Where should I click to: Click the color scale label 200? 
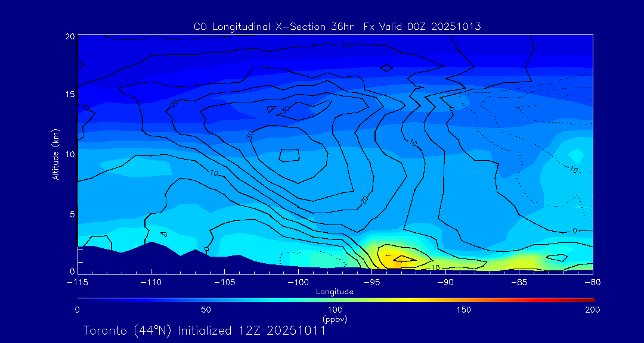point(593,310)
